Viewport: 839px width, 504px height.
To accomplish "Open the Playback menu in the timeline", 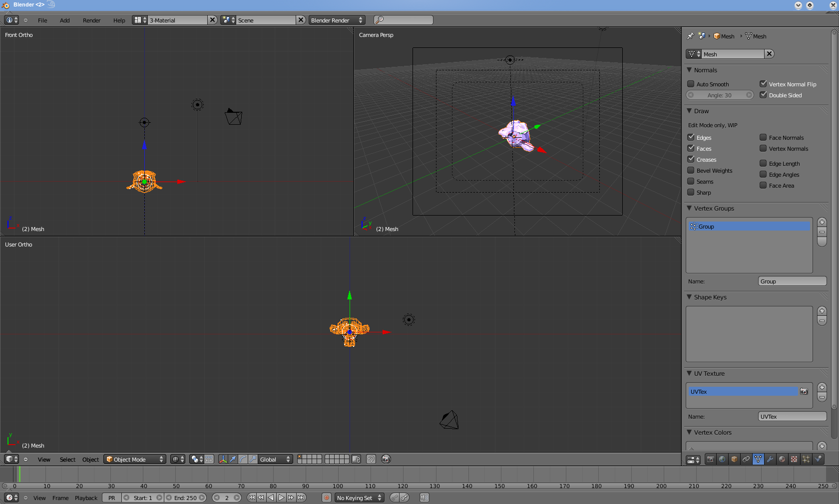I will tap(86, 498).
